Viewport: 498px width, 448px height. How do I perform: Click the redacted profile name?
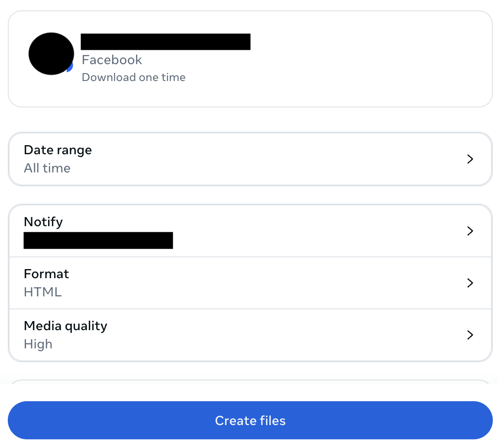[x=165, y=42]
